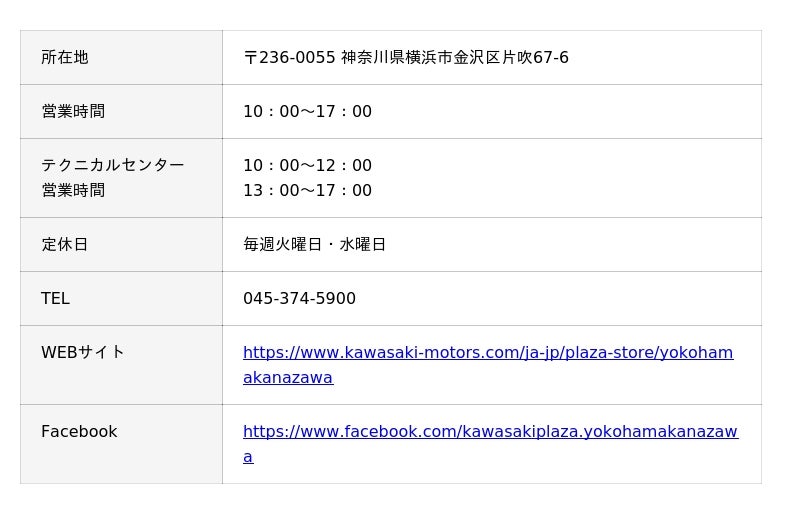Click the 13:00〜17:00 afternoon hours

(x=307, y=190)
